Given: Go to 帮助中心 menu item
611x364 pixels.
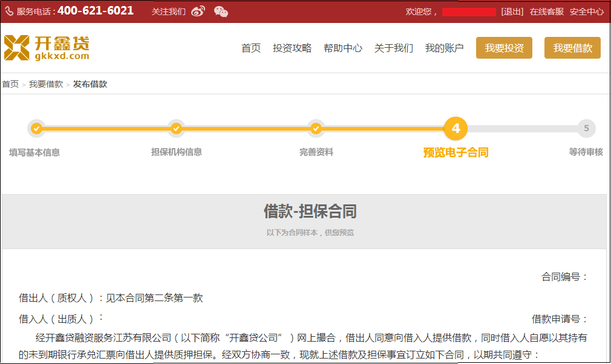Looking at the screenshot, I should (x=343, y=48).
